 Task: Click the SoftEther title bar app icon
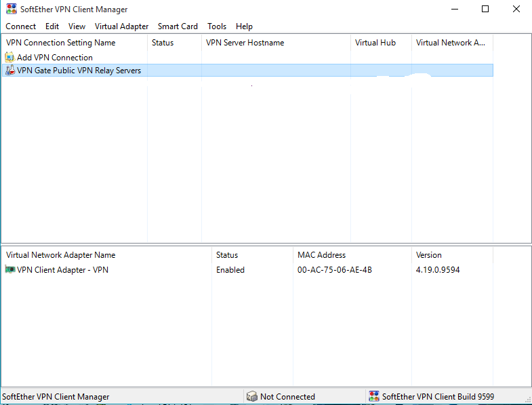tap(12, 9)
